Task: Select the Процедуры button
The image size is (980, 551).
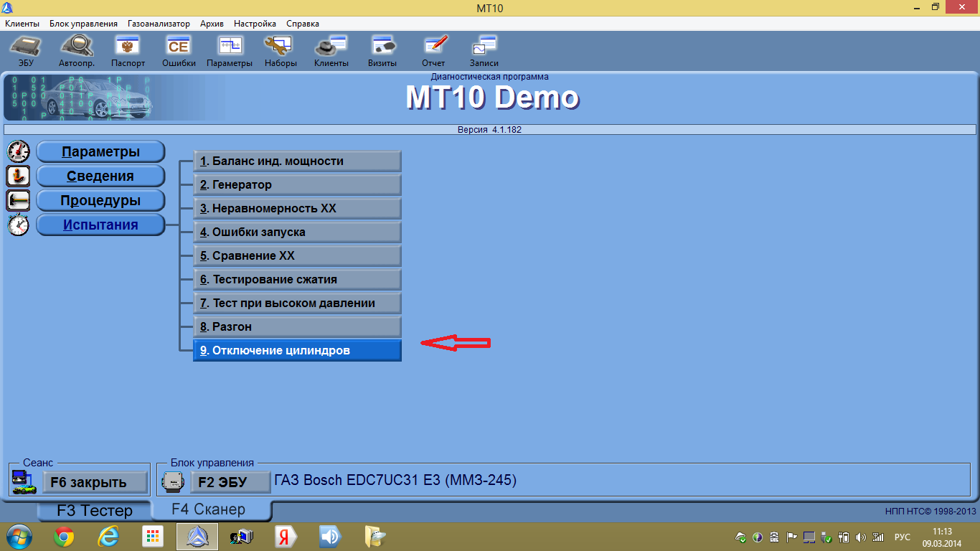Action: [x=100, y=200]
